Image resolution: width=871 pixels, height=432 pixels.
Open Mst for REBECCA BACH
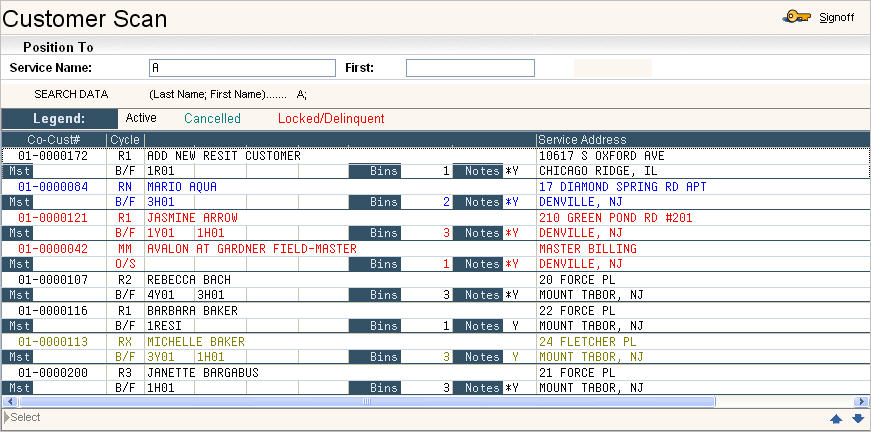pyautogui.click(x=17, y=295)
